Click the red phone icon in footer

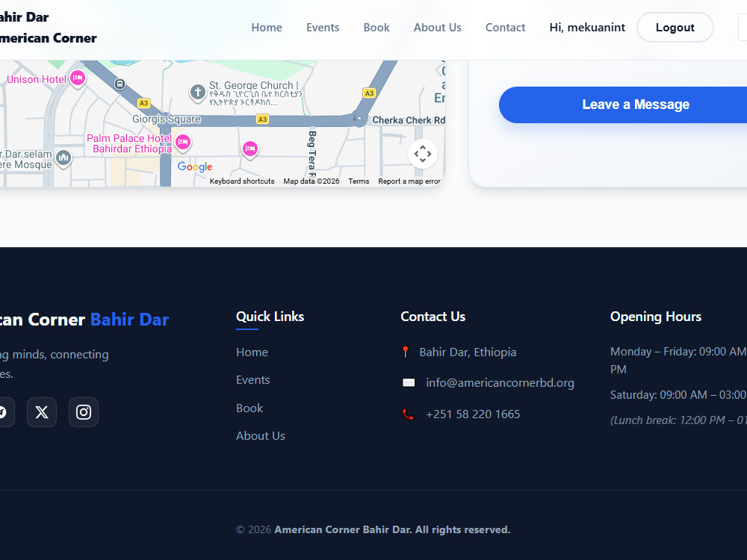coord(409,414)
